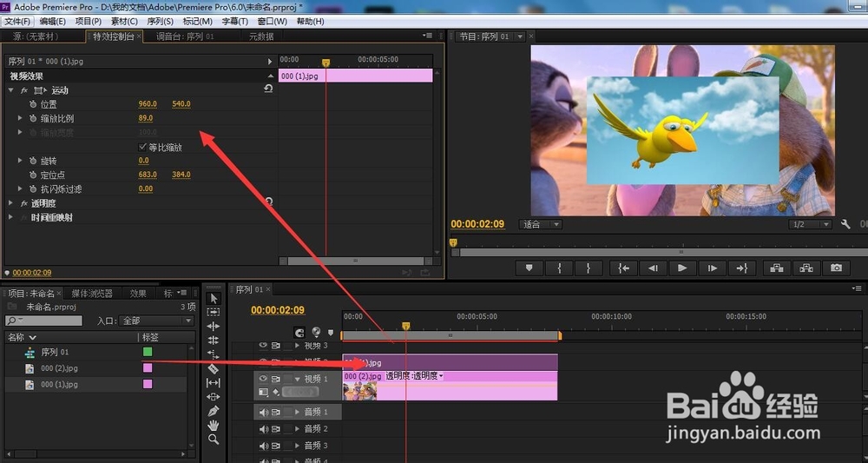Open the 文件(F) menu

point(17,21)
